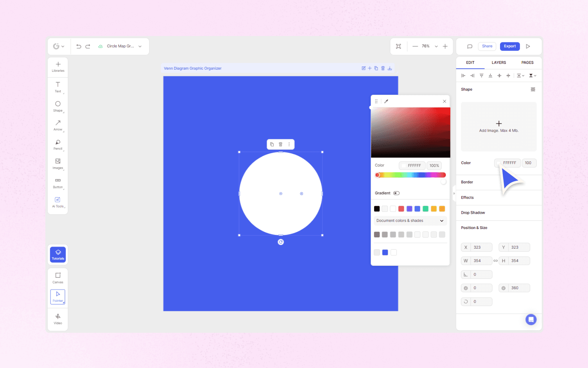Select the Text tool in the left toolbar
Image resolution: width=588 pixels, height=368 pixels.
(57, 87)
